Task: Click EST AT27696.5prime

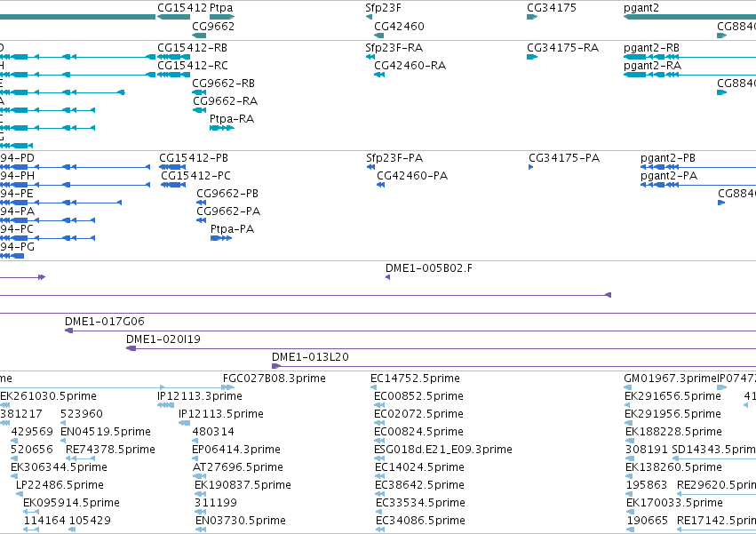Action: (x=238, y=467)
